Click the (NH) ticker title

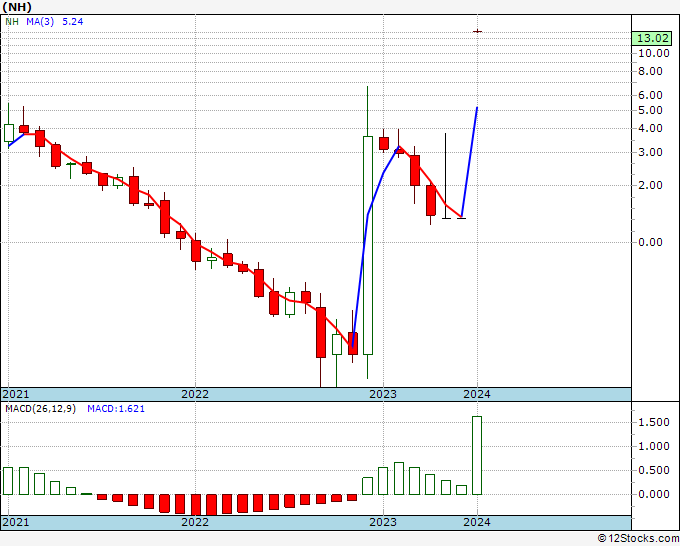(x=17, y=7)
